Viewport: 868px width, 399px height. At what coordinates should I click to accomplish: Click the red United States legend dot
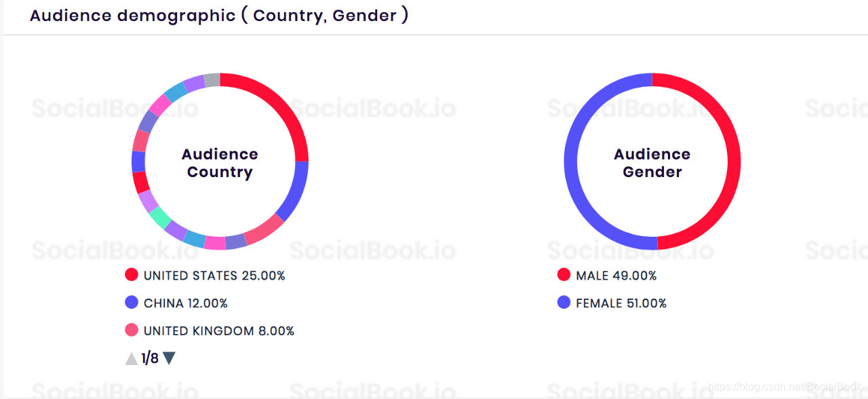[131, 275]
